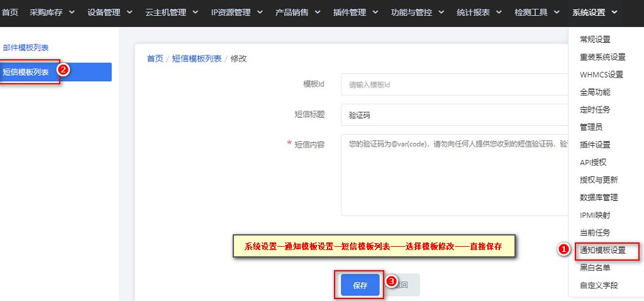
Task: Select 短信模板列表 in the sidebar
Action: point(56,72)
